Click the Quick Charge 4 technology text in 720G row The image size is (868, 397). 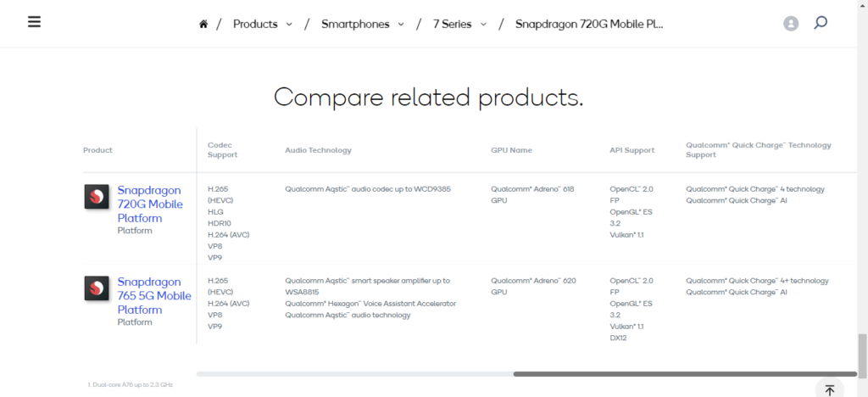(755, 189)
